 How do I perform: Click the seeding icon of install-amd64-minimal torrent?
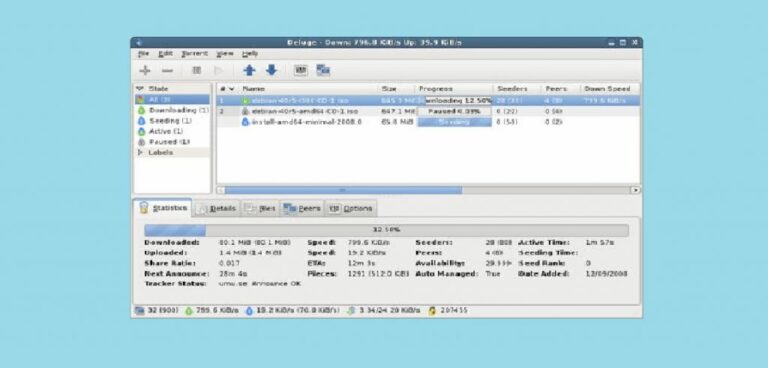pyautogui.click(x=245, y=122)
